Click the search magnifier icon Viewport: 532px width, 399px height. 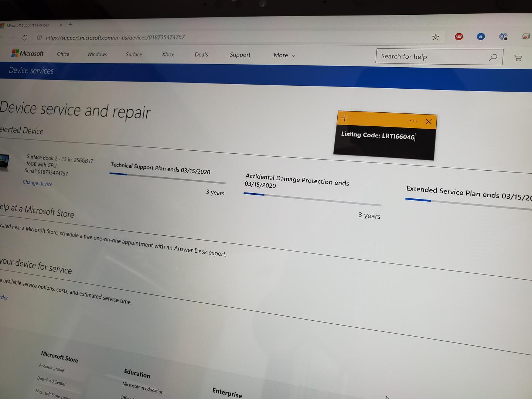pyautogui.click(x=493, y=57)
